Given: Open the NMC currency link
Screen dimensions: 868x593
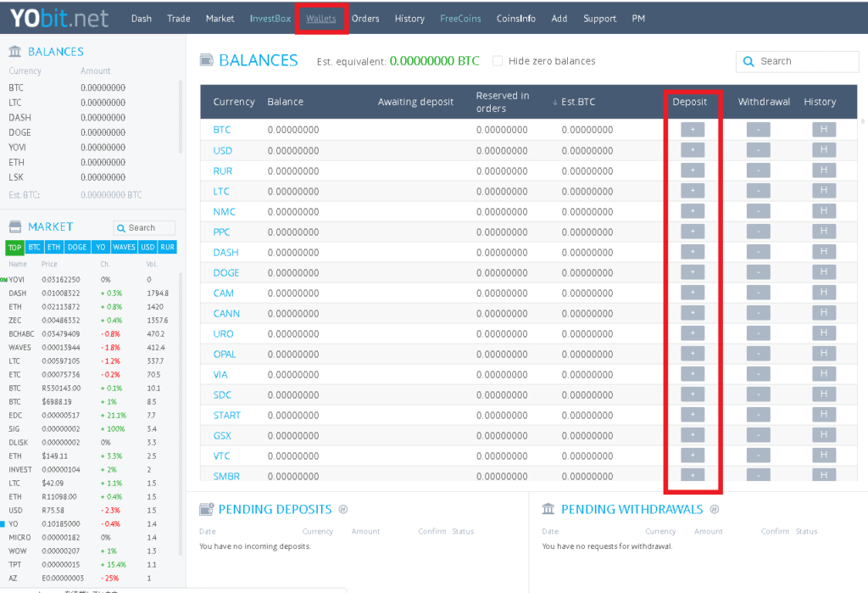Looking at the screenshot, I should click(224, 212).
